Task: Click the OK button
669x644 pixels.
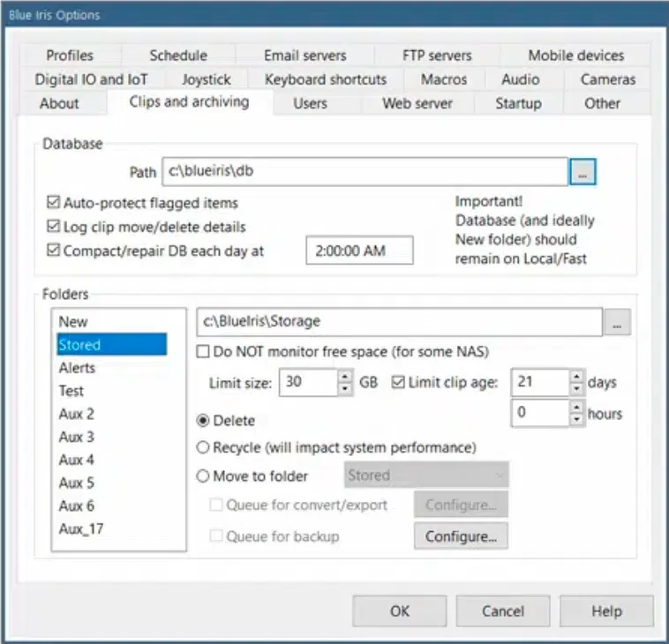Action: 399,610
